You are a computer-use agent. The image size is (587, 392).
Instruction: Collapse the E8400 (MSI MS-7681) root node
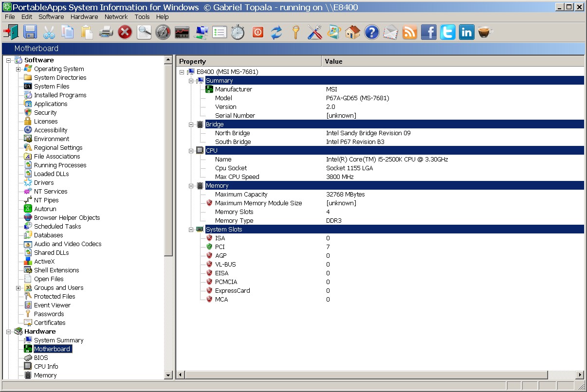click(182, 72)
